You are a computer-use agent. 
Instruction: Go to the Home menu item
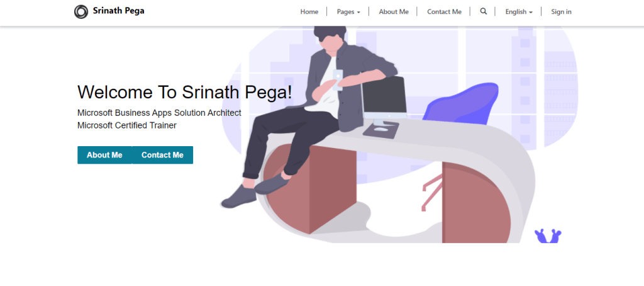pos(309,12)
